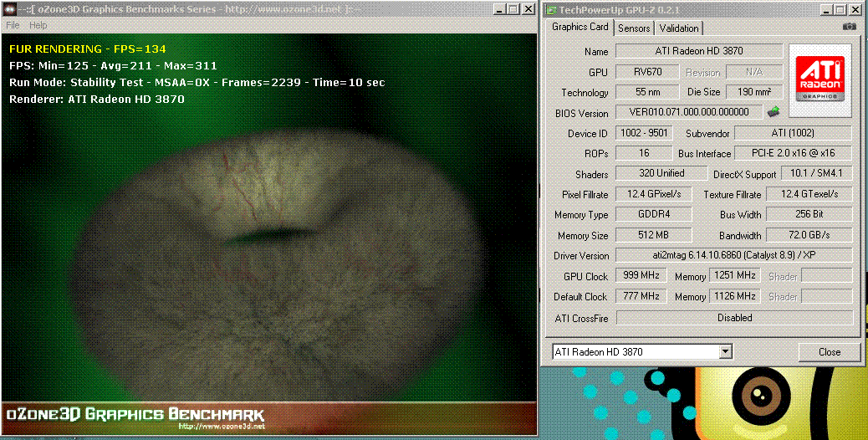Click the Pixel Fillrate field 12.4 GPixel/s
Image resolution: width=868 pixels, height=440 pixels.
[654, 194]
